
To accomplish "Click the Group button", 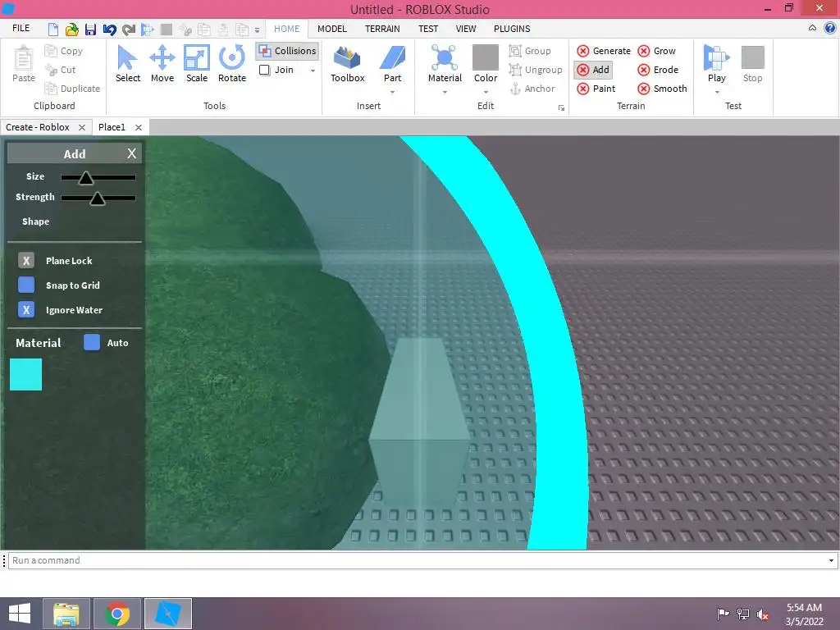I will (x=530, y=51).
